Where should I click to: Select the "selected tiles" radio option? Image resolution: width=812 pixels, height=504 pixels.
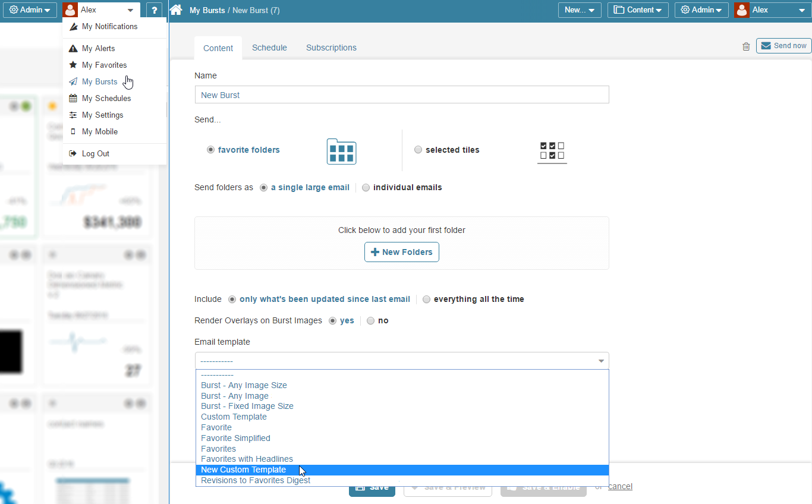418,150
